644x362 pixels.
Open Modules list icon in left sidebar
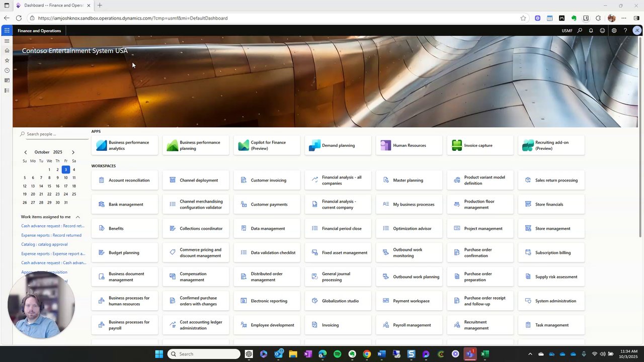point(7,90)
